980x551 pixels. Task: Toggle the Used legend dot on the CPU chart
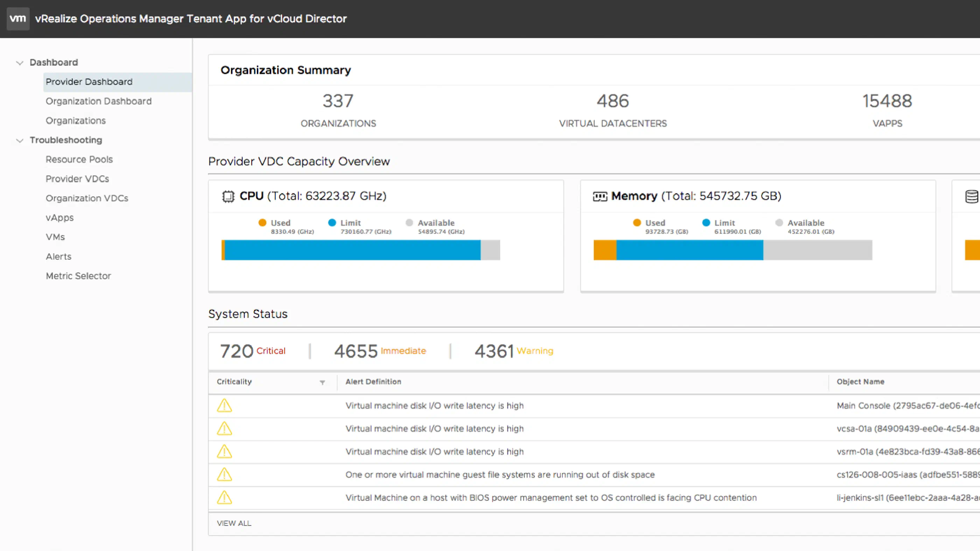(x=262, y=222)
